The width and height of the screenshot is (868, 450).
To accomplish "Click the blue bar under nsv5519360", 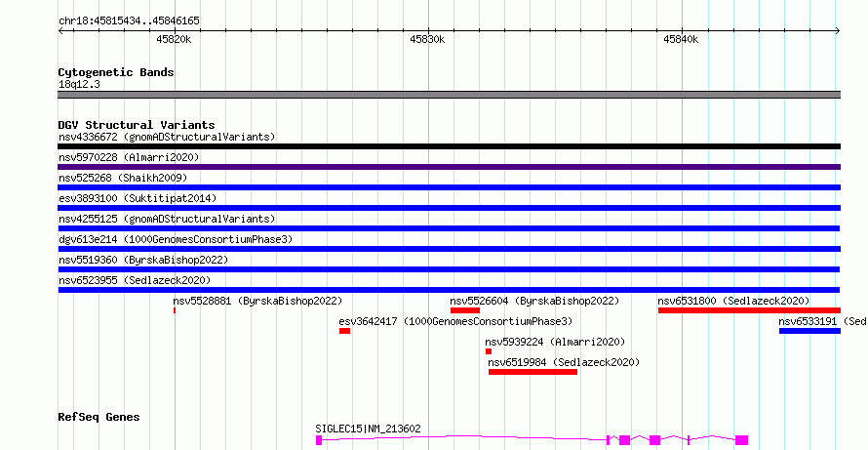I will (449, 269).
